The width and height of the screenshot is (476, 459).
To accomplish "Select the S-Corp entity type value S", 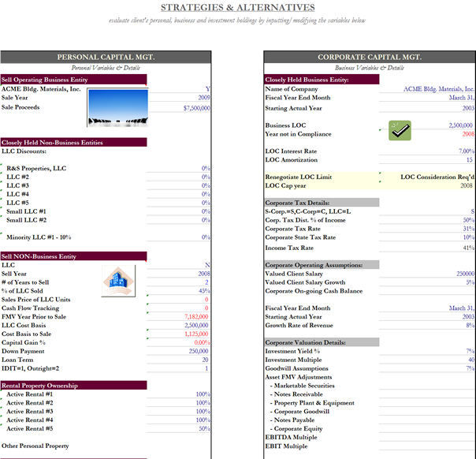I will click(471, 211).
